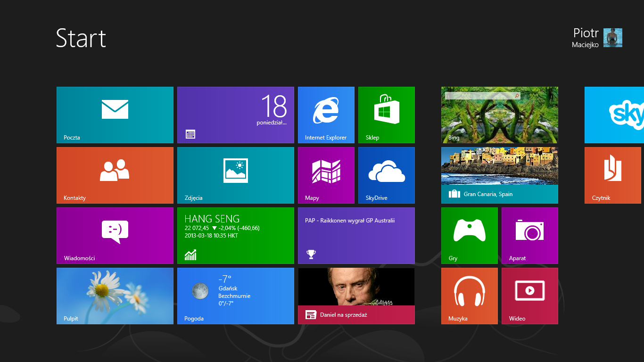This screenshot has width=644, height=362.
Task: Open the Muzyka headphones tile
Action: pyautogui.click(x=469, y=296)
